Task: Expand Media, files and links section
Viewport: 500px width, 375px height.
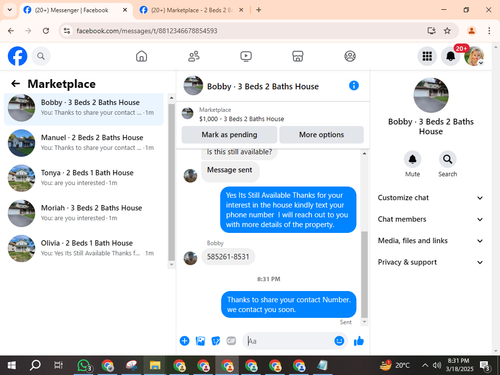Action: point(430,241)
